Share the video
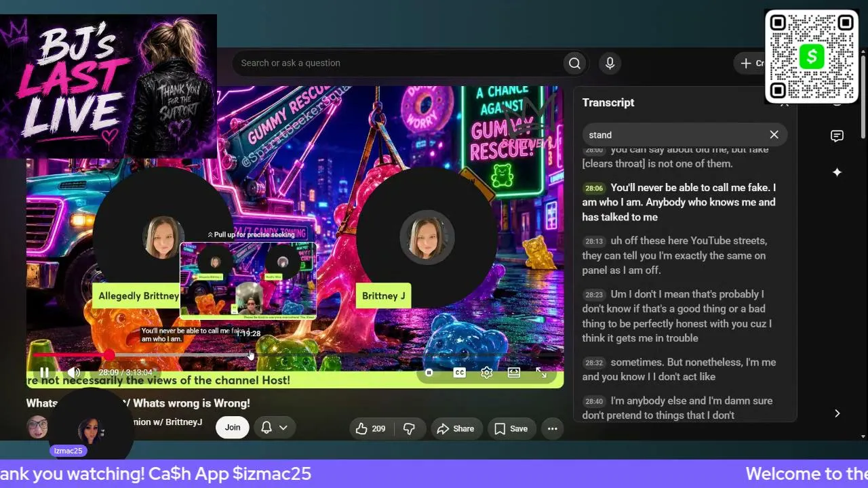This screenshot has width=868, height=488. (x=456, y=428)
